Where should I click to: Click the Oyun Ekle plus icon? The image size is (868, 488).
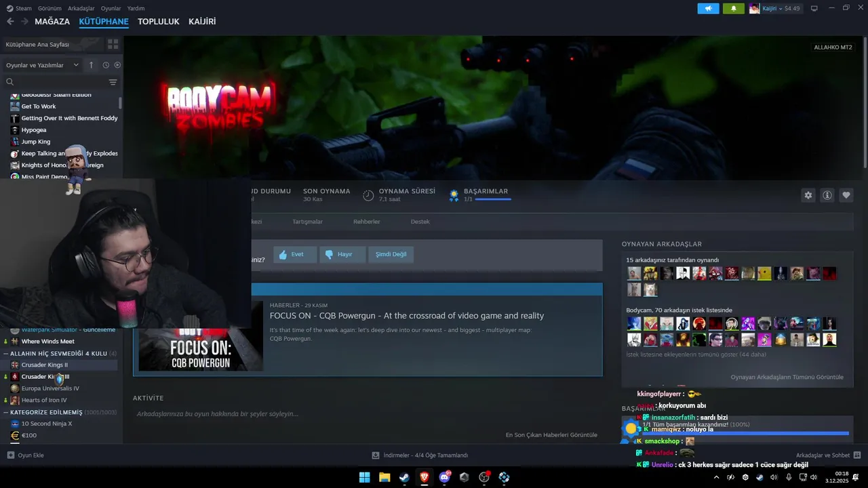point(10,455)
